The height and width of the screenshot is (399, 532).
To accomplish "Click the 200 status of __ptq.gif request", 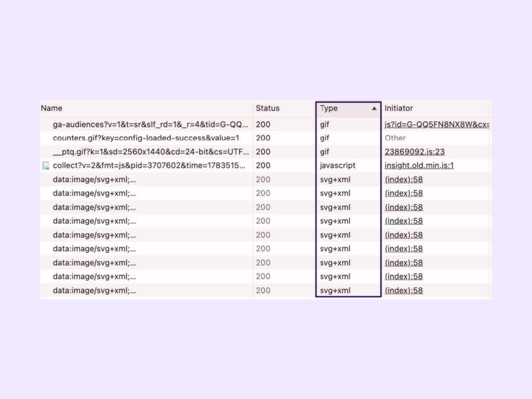I will [263, 152].
